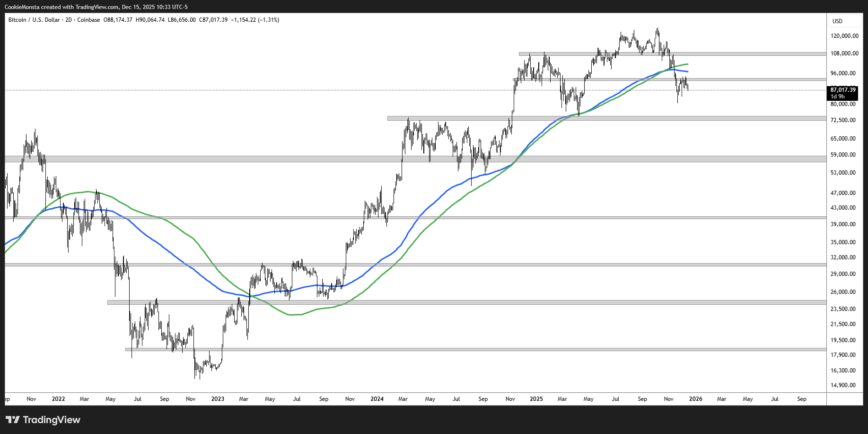Screen dimensions: 868x434
Task: Click the open value O88,174.37 in header
Action: coord(118,20)
